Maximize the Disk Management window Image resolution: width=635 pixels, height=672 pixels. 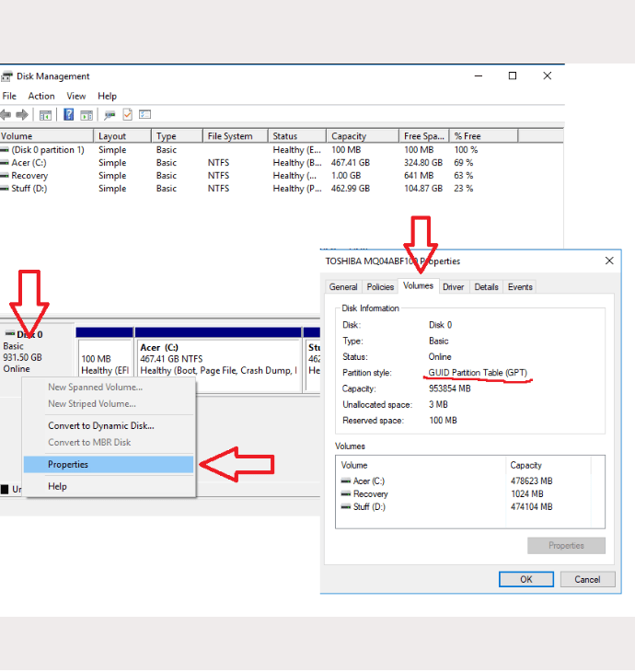click(x=513, y=75)
